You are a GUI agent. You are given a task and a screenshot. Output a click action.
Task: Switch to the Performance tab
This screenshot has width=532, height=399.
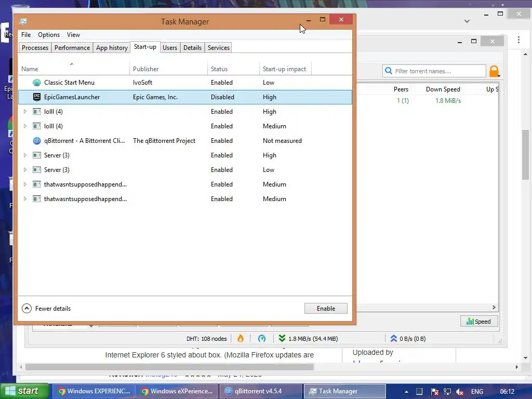tap(72, 47)
